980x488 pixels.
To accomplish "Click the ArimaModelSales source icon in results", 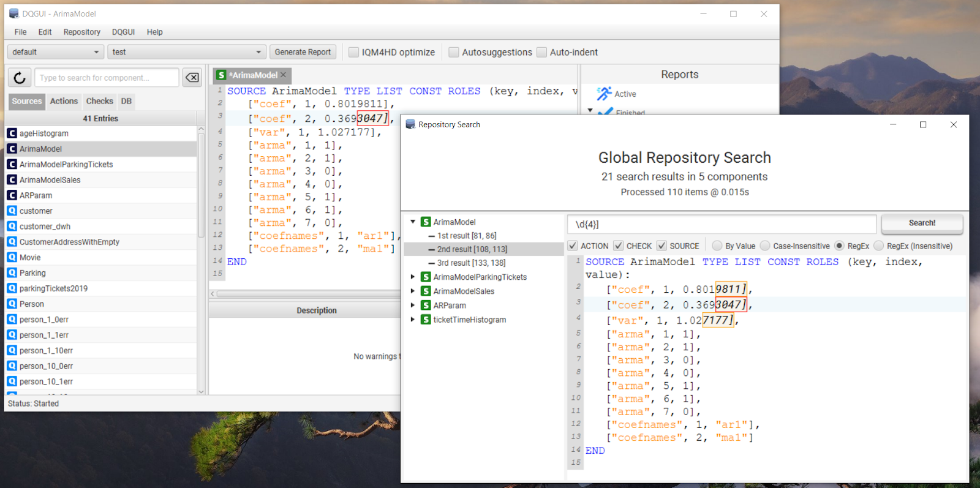I will [x=426, y=291].
